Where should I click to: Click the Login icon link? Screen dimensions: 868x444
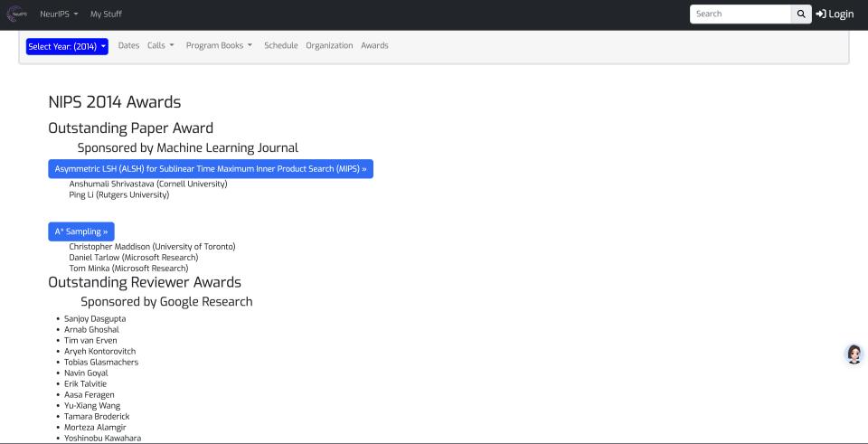(x=834, y=14)
